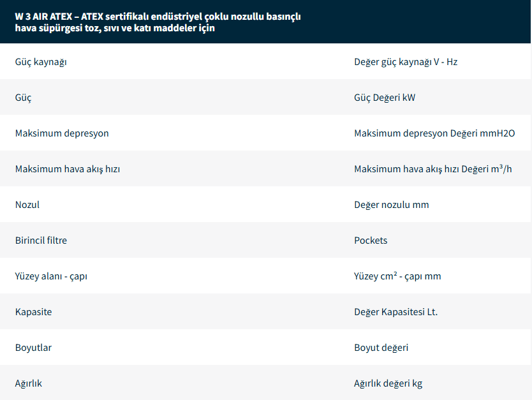Select the 'Kapasite' row label
532x400 pixels.
tap(34, 312)
